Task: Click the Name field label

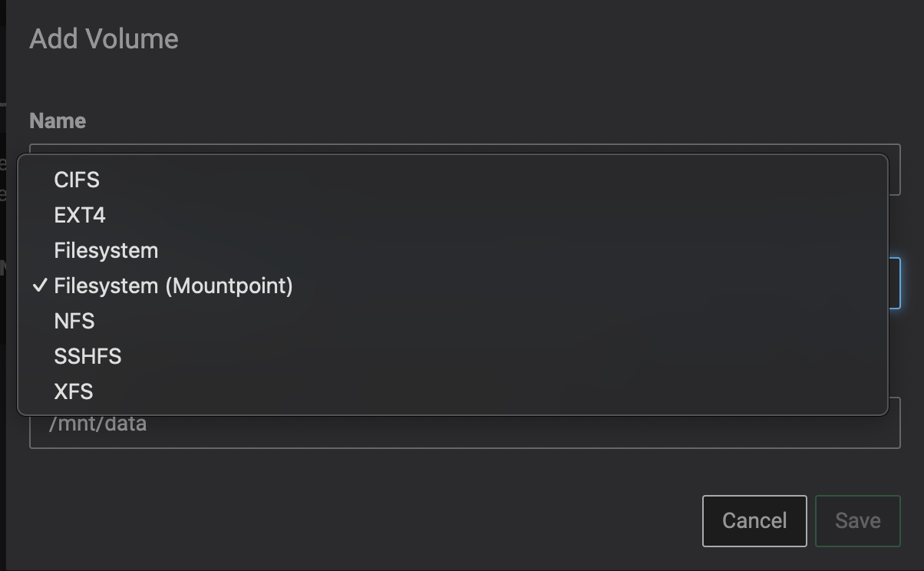Action: (58, 121)
